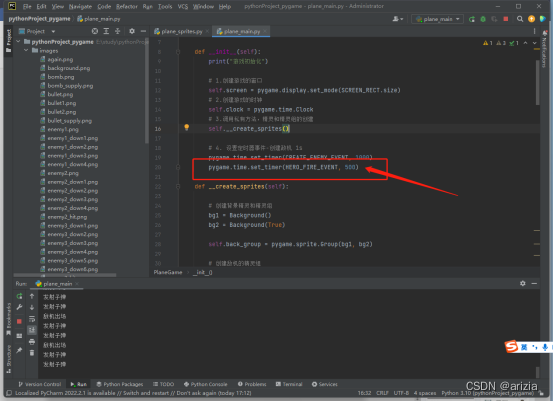Open Project tool window settings gear
553x401 pixels.
coord(132,31)
